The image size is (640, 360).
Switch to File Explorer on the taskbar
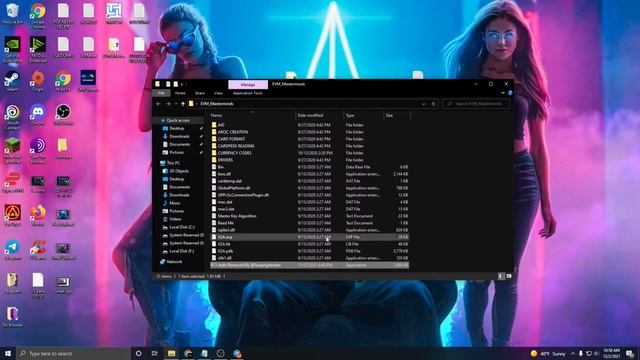pyautogui.click(x=171, y=353)
